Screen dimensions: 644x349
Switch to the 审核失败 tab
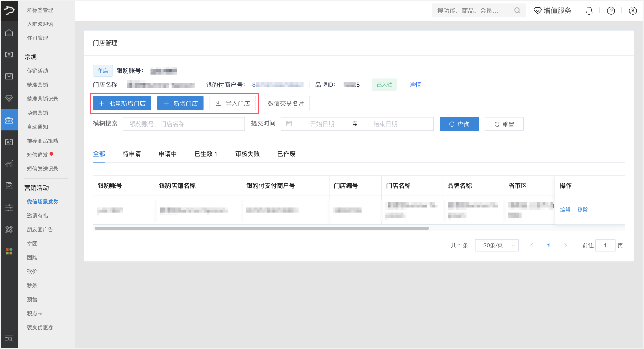pos(247,154)
